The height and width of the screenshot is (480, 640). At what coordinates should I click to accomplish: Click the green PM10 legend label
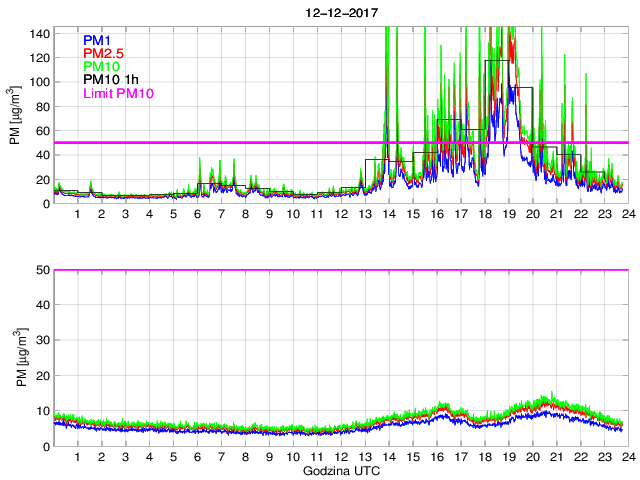(102, 67)
